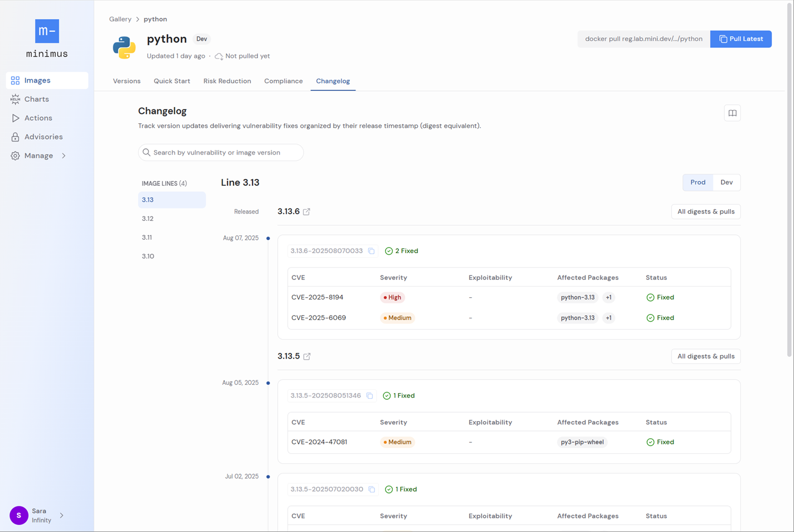
Task: Click Fixed status for CVE-2025-8194
Action: (660, 297)
